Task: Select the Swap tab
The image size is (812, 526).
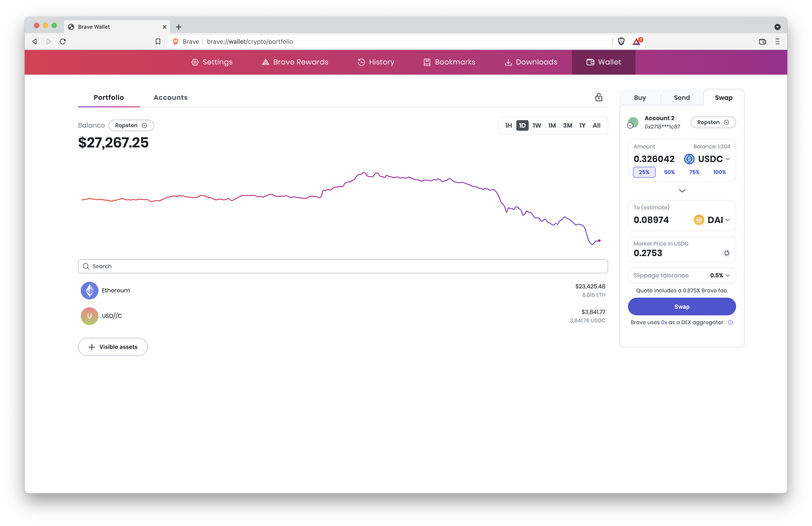Action: coord(723,98)
